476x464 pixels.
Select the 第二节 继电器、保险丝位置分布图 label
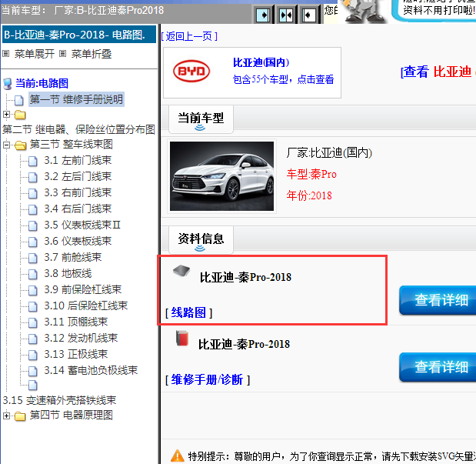click(x=78, y=129)
